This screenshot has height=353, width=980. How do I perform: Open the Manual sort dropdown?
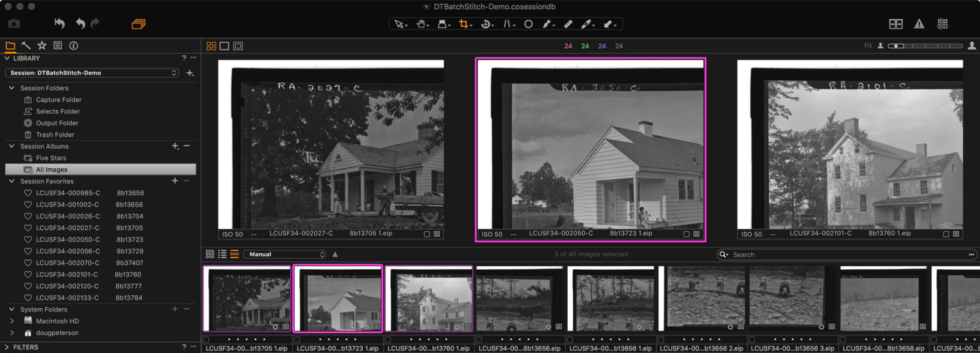coord(285,255)
